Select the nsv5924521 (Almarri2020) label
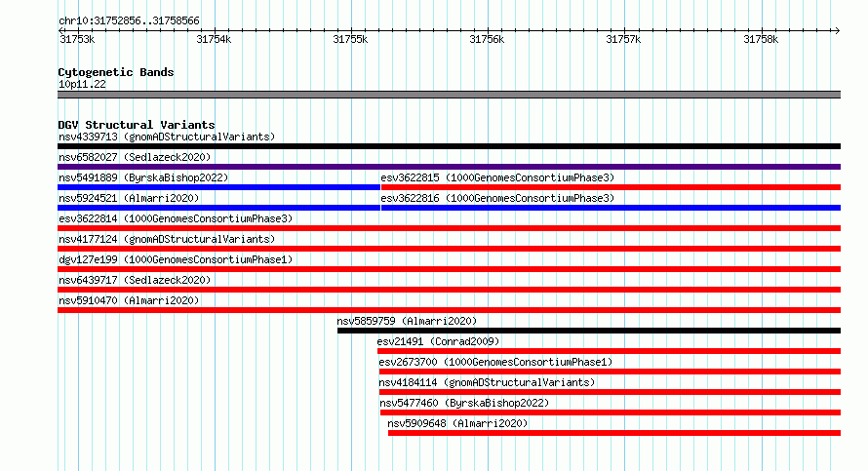This screenshot has height=471, width=868. 129,198
